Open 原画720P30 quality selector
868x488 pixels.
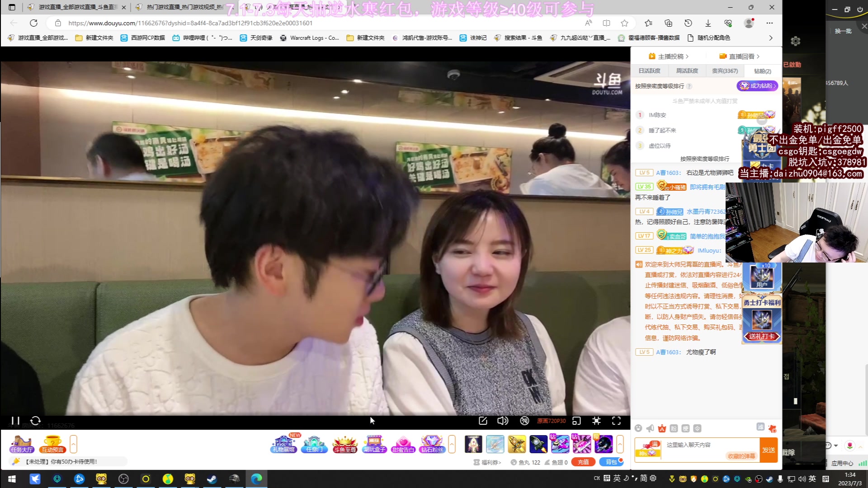(551, 421)
